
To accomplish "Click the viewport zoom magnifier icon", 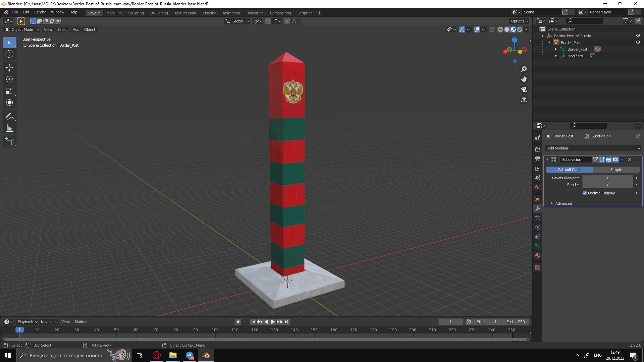I will [x=524, y=69].
